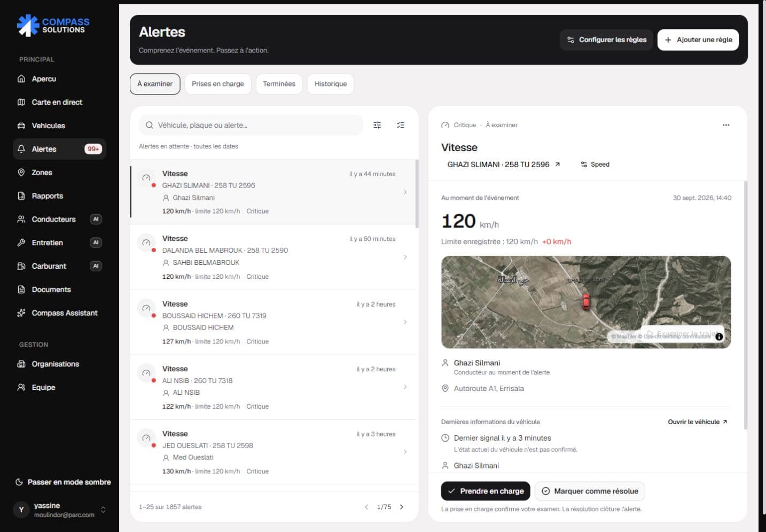Open the three-dots more options menu
The image size is (766, 532).
pos(726,125)
